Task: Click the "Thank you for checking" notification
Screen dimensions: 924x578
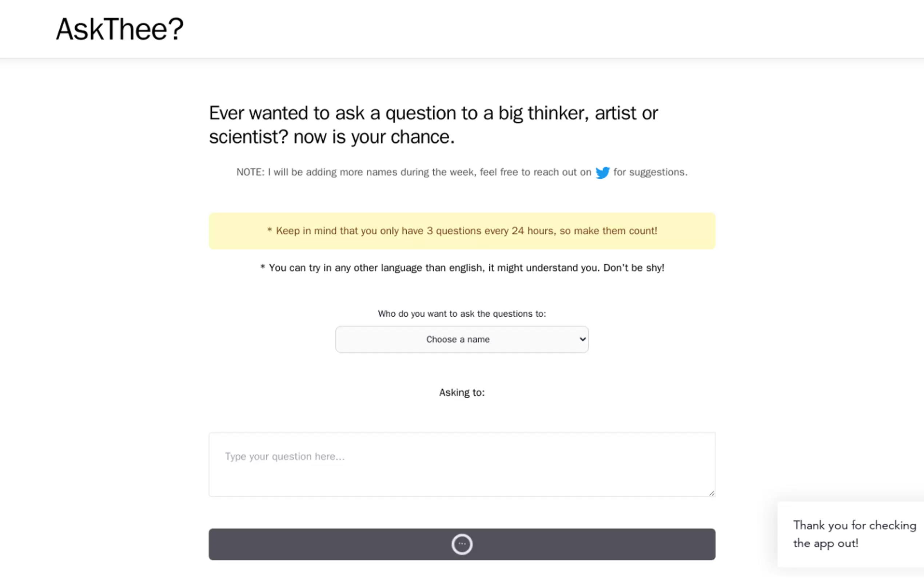Action: 854,534
